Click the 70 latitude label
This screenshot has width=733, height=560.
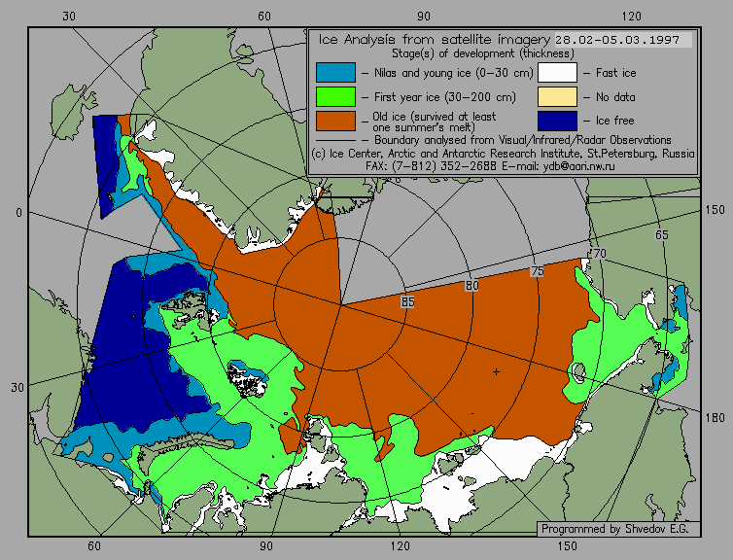point(599,254)
